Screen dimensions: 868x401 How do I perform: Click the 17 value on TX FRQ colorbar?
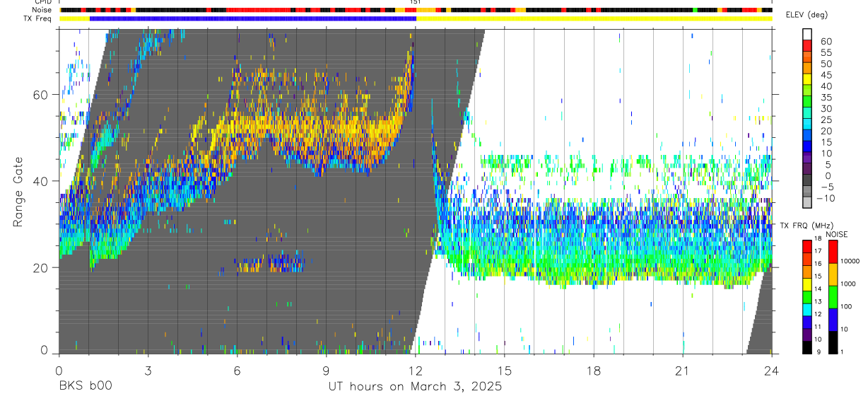click(x=818, y=251)
